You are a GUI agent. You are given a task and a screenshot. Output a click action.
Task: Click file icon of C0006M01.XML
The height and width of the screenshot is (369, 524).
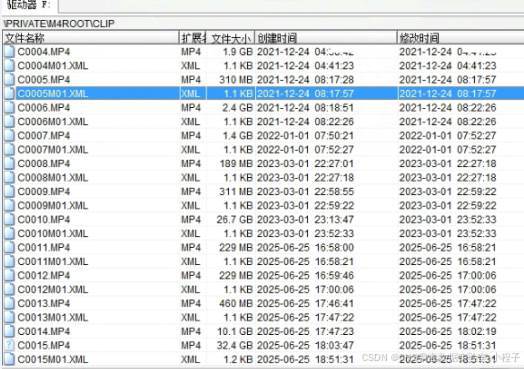pos(9,122)
